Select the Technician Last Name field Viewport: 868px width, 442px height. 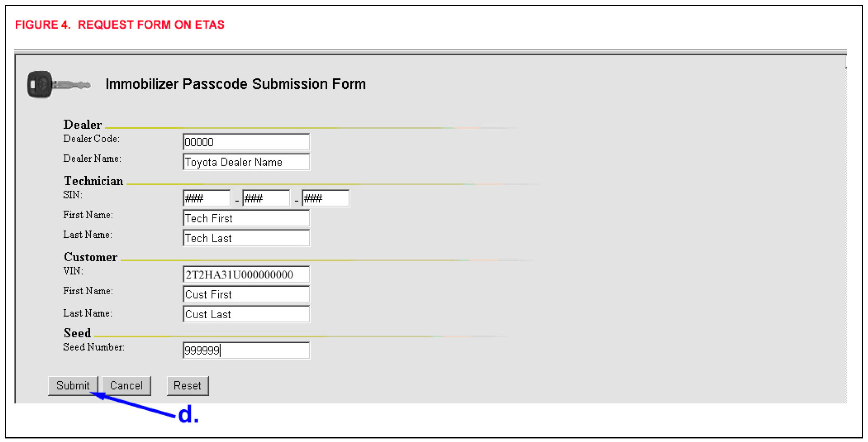tap(246, 238)
